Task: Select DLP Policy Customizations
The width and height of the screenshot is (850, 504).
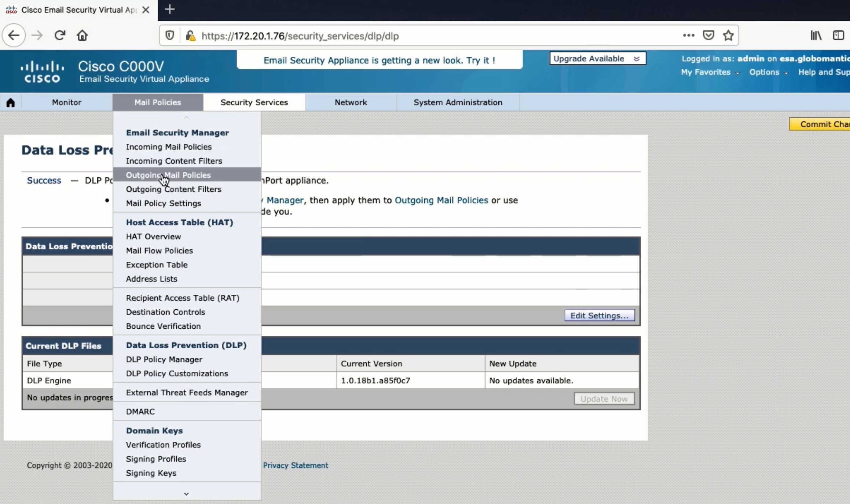Action: click(177, 373)
